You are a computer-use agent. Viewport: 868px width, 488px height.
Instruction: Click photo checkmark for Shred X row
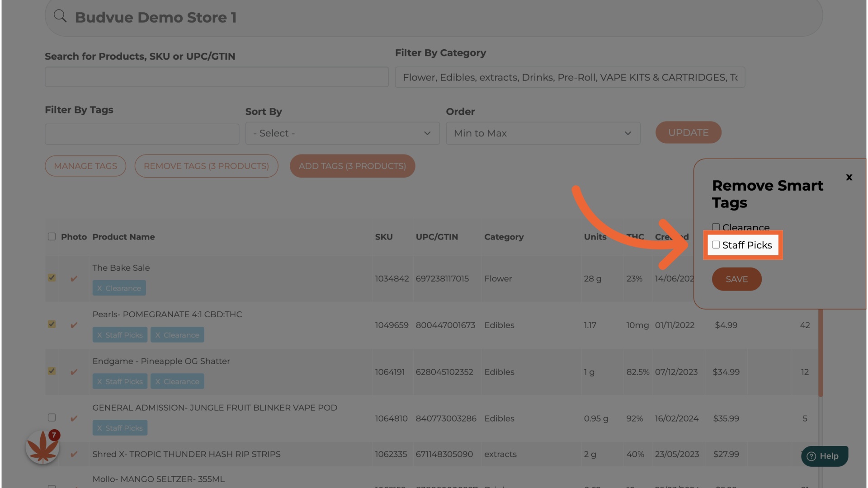[x=74, y=455]
